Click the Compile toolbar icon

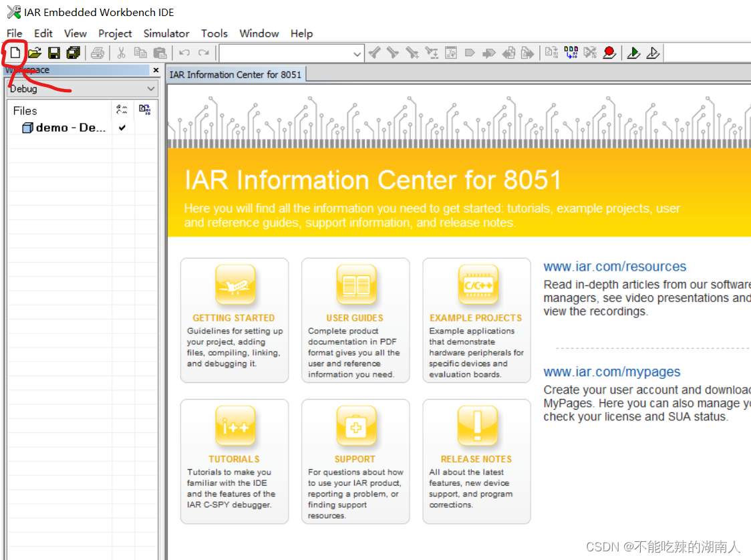[551, 53]
